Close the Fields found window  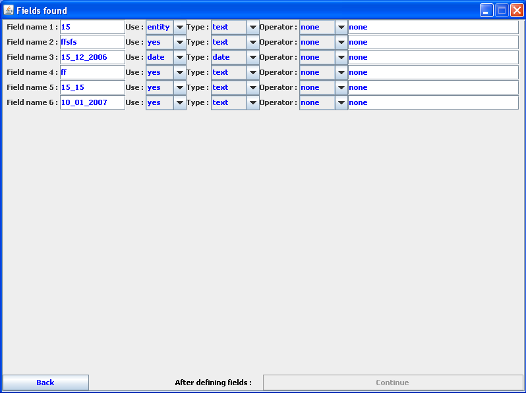pos(517,10)
